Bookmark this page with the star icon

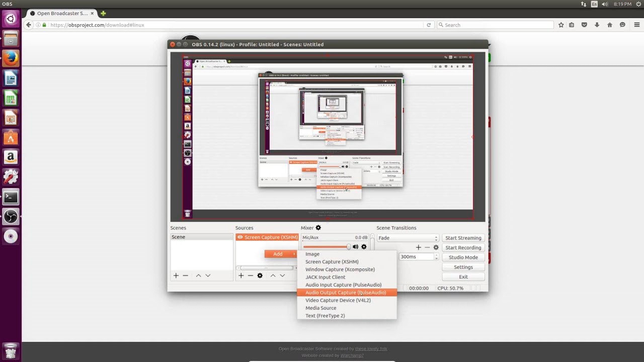pos(561,25)
